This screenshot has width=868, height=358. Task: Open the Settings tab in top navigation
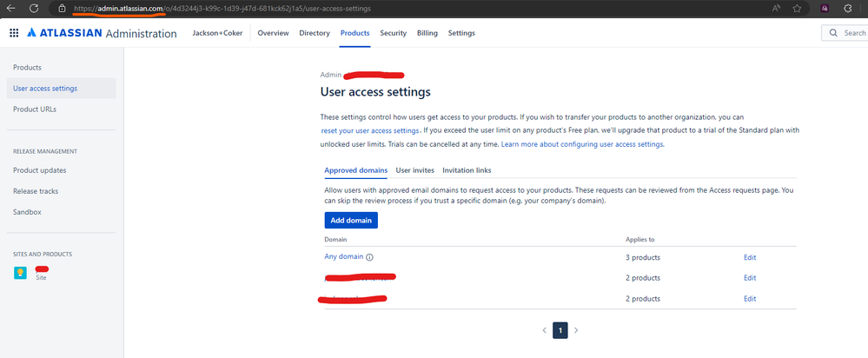(x=461, y=33)
